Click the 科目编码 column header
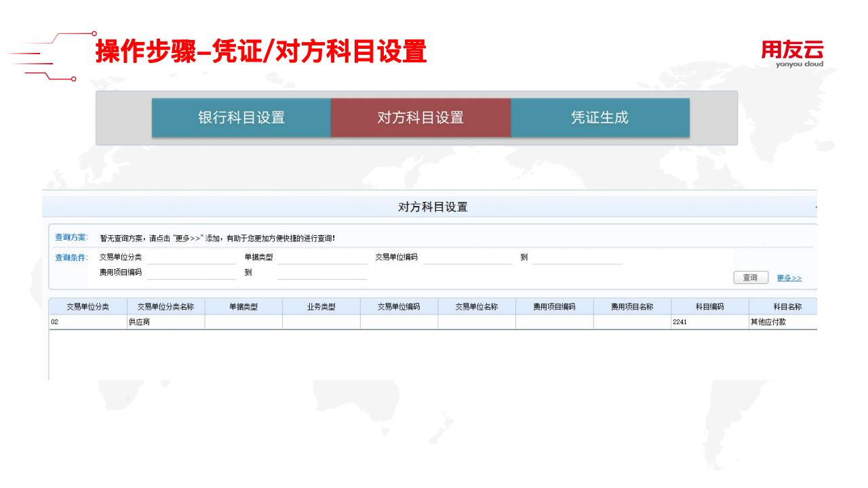The image size is (868, 488). pyautogui.click(x=710, y=306)
